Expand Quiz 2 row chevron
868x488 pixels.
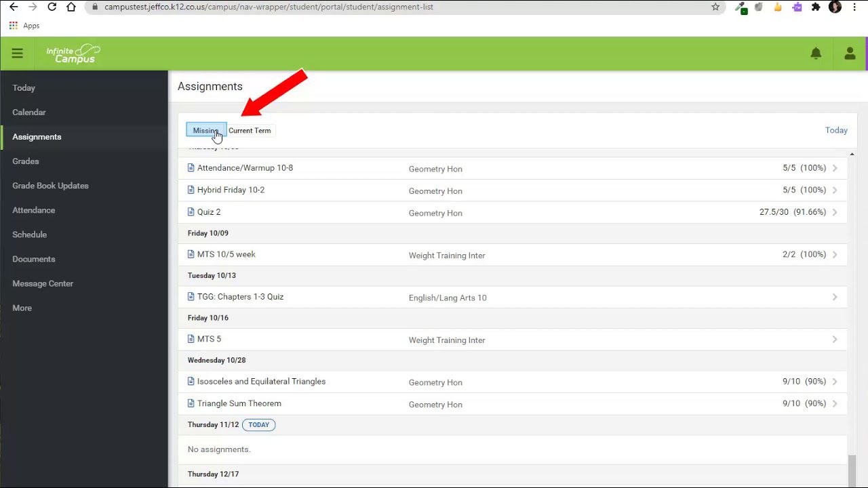pos(835,212)
